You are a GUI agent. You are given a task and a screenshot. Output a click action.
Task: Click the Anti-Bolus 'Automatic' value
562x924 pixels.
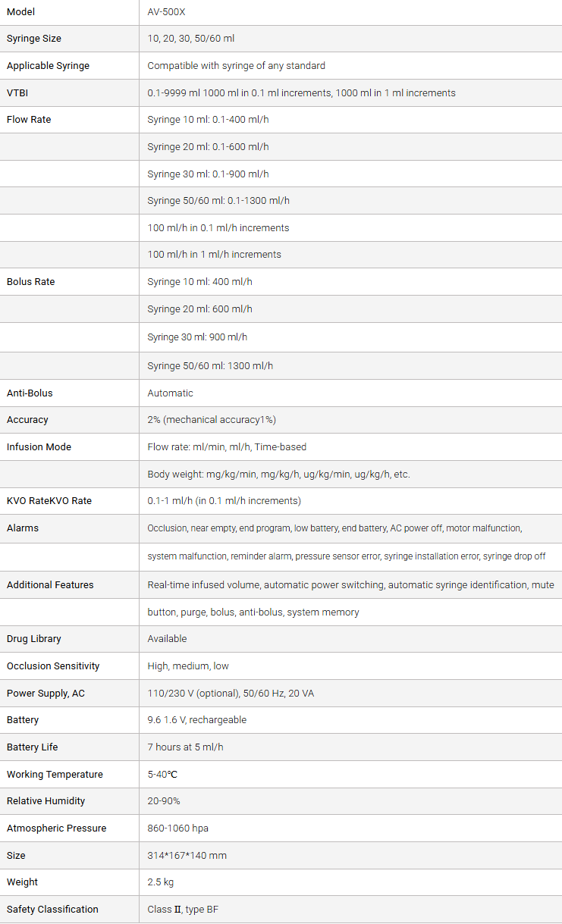tap(170, 393)
